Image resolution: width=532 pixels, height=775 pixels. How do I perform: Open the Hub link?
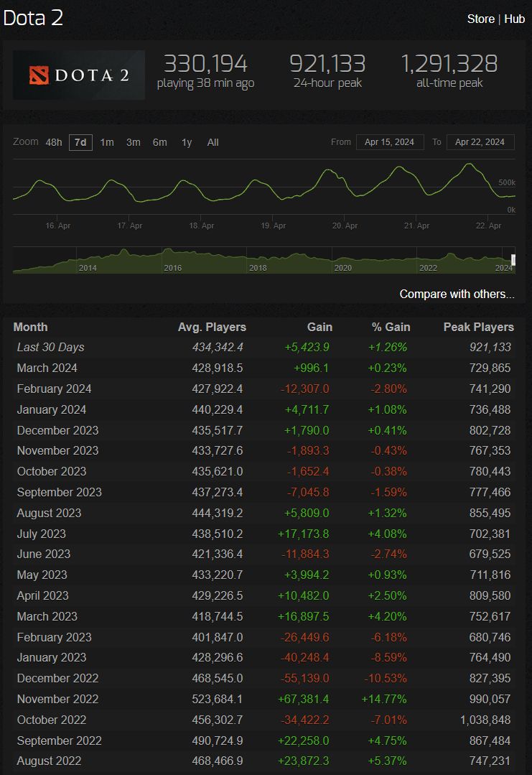(x=514, y=19)
